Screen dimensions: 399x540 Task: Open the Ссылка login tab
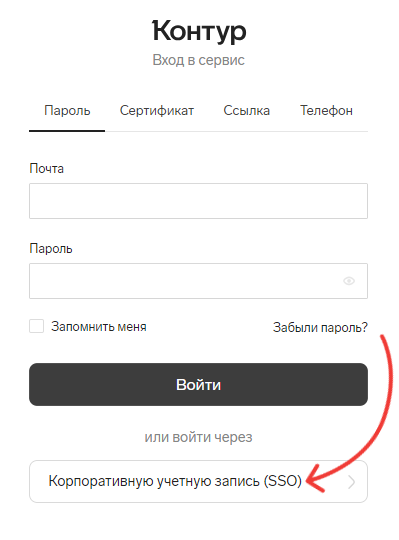coord(246,111)
